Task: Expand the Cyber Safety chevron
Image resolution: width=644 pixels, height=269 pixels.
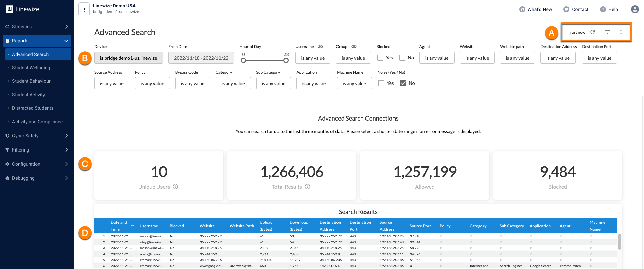Action: (x=66, y=136)
